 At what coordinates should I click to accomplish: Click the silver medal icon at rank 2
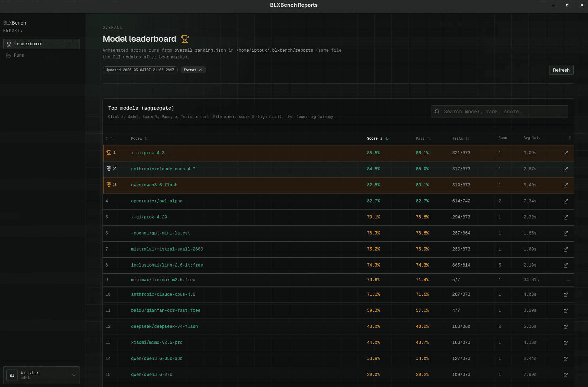[x=109, y=169]
